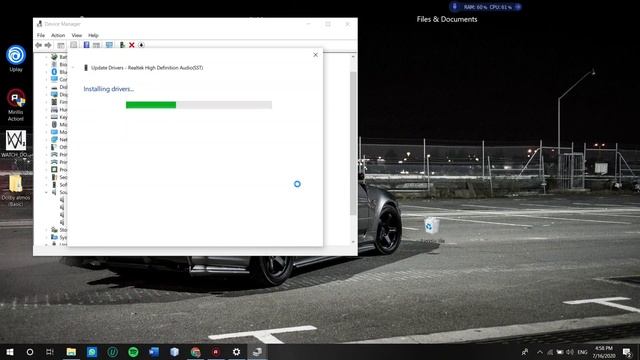The width and height of the screenshot is (640, 360).
Task: Open the red recorder app on taskbar
Action: click(216, 352)
